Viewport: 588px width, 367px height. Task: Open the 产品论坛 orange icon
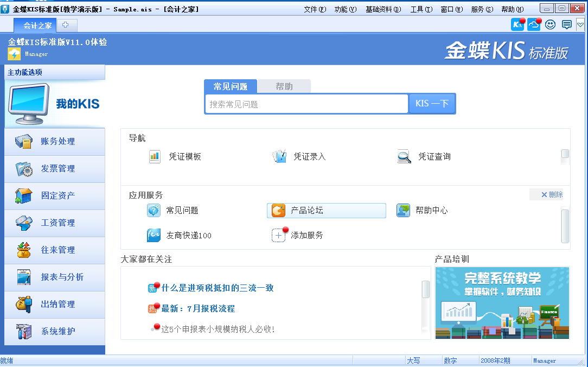click(278, 211)
